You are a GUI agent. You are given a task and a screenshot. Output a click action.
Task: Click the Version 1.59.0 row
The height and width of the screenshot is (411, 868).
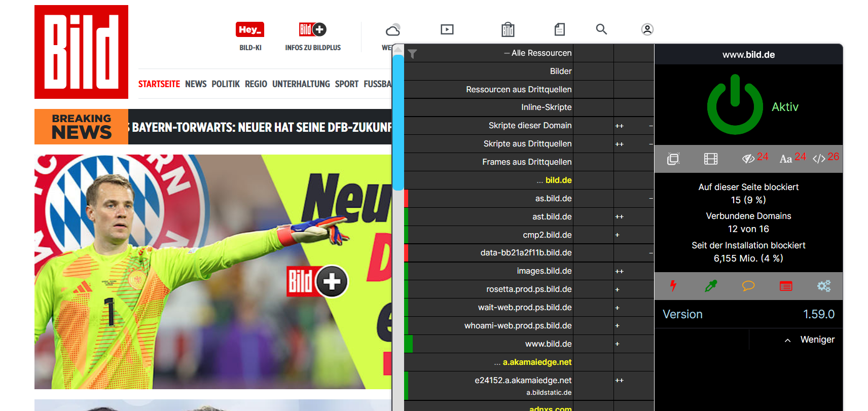(748, 314)
